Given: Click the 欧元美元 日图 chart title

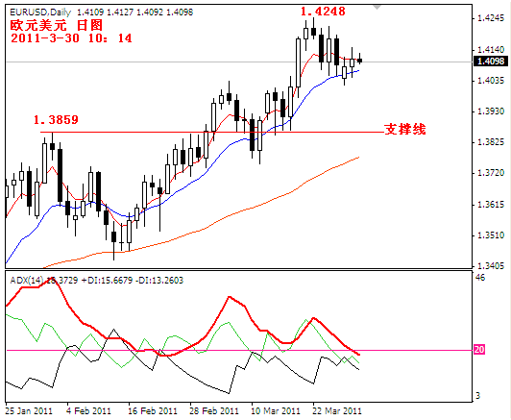Looking at the screenshot, I should 57,25.
